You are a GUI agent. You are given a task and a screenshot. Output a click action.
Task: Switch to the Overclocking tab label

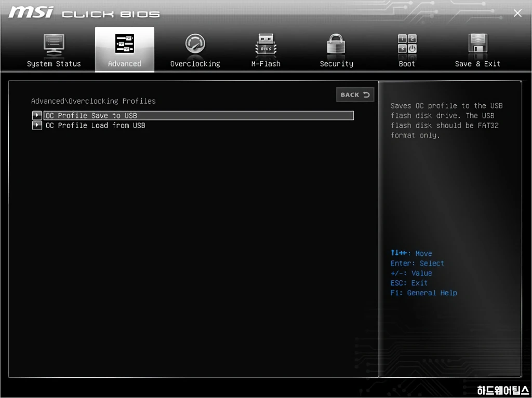(x=195, y=64)
